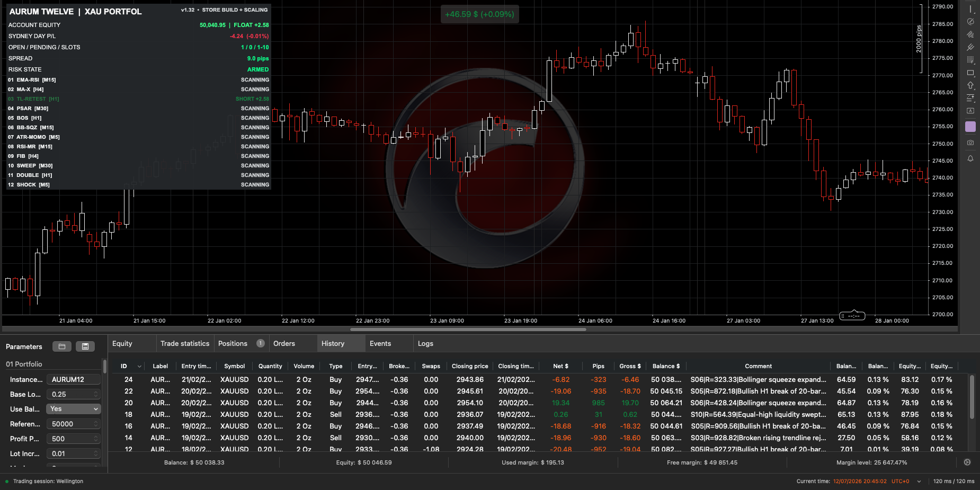This screenshot has width=980, height=490.
Task: Click the Base Lot stepper arrows
Action: tap(96, 394)
